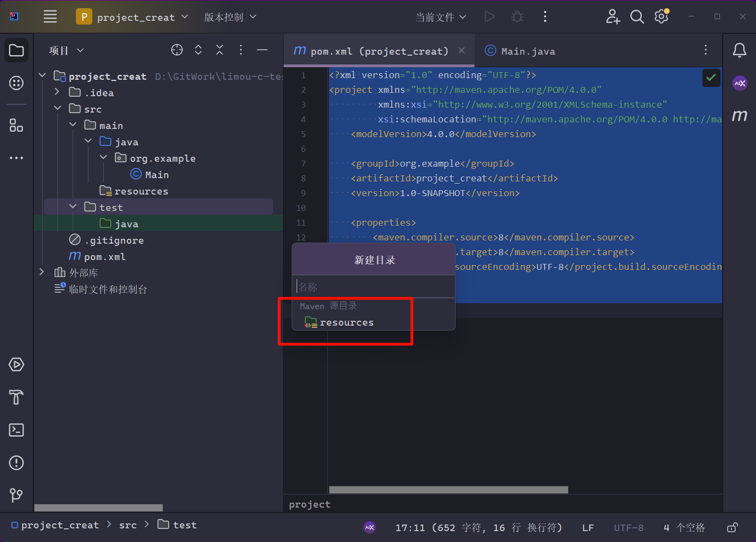This screenshot has height=542, width=756.
Task: Expand the .idea folder
Action: [x=57, y=92]
